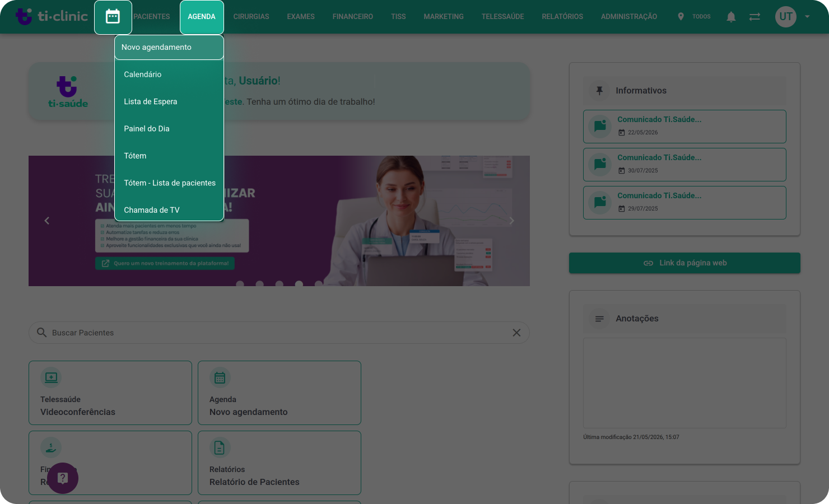Open the FINANCEIRO menu
The height and width of the screenshot is (504, 829).
point(353,17)
